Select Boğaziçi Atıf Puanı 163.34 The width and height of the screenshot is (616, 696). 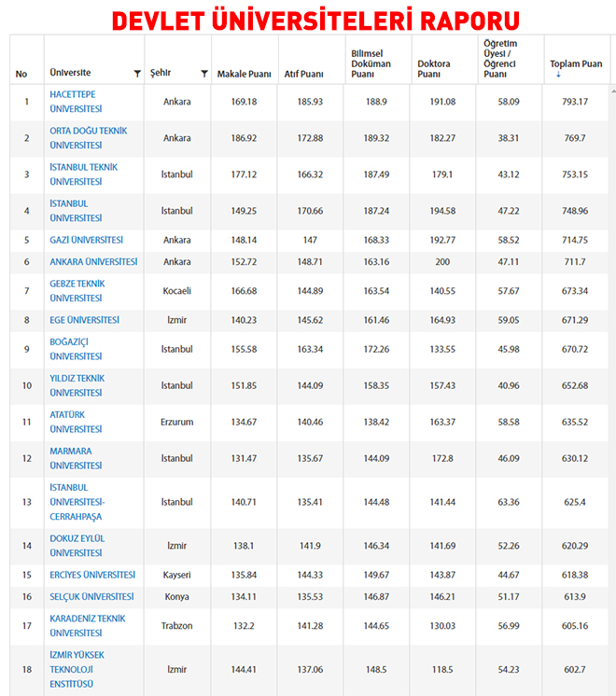pyautogui.click(x=310, y=349)
